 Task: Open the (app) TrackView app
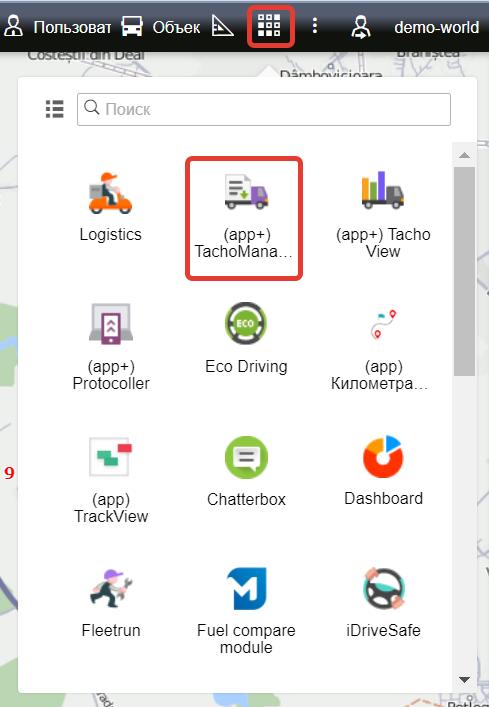tap(111, 480)
